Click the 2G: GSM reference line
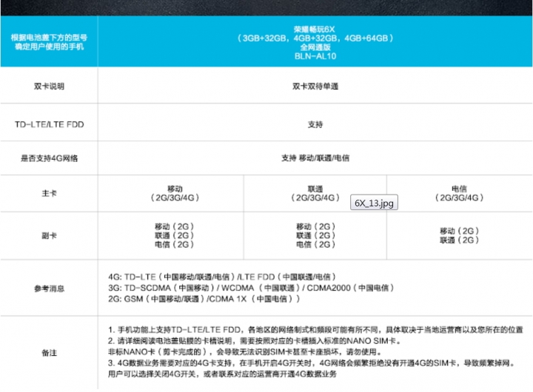Viewport: 533px width, 392px height. pyautogui.click(x=204, y=299)
